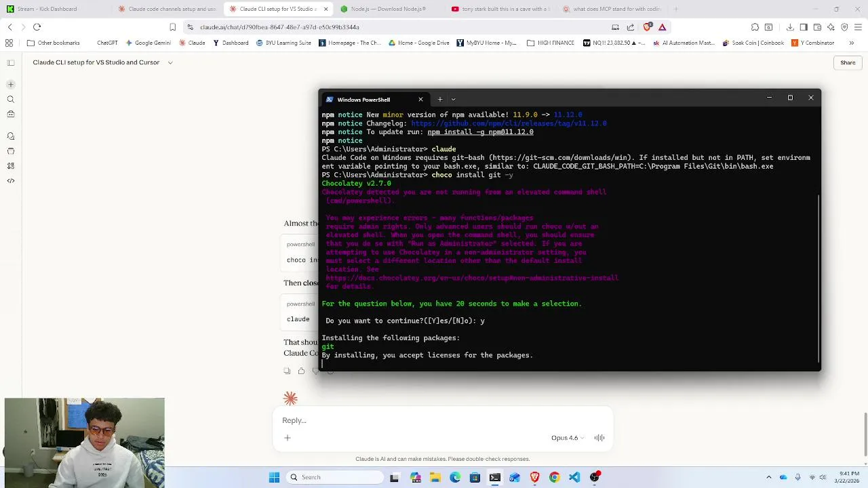The image size is (868, 488).
Task: Click the browser address bar URL
Action: point(279,27)
